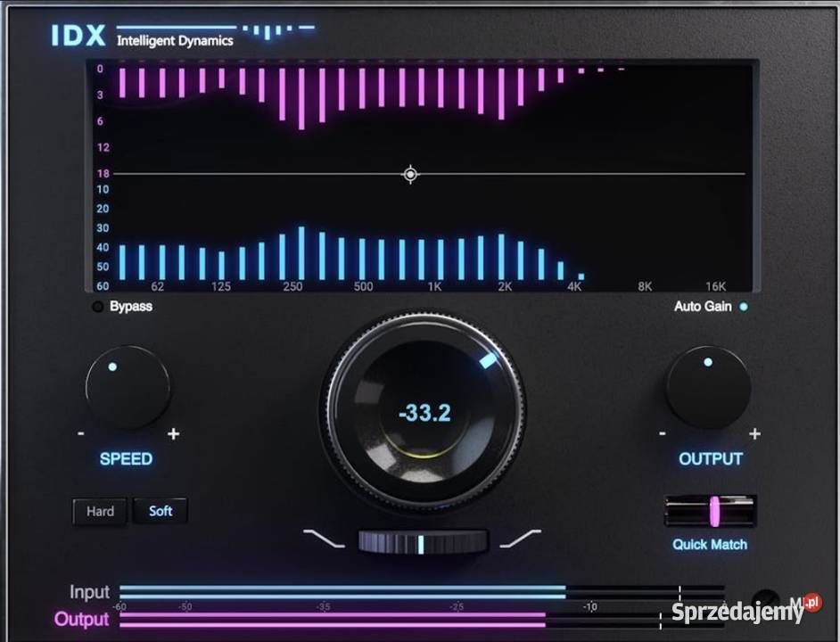This screenshot has height=642, width=840.
Task: Click the minus sign left of the Speed knob
Action: click(x=79, y=434)
